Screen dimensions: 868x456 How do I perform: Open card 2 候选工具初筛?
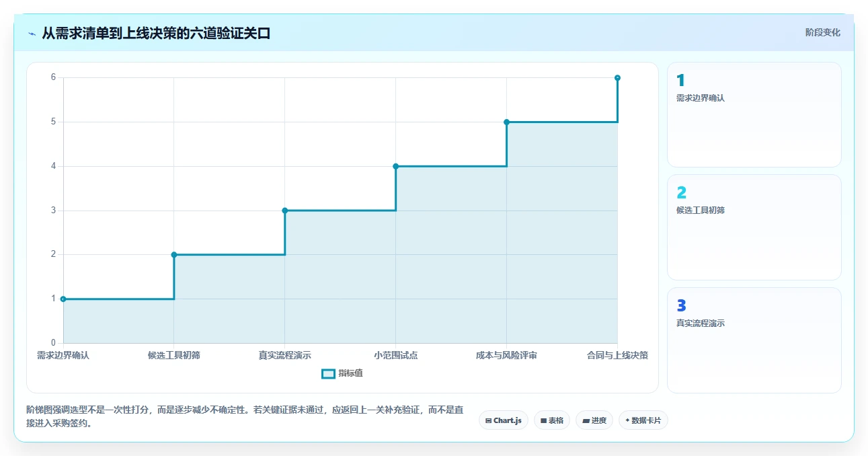[x=754, y=227]
